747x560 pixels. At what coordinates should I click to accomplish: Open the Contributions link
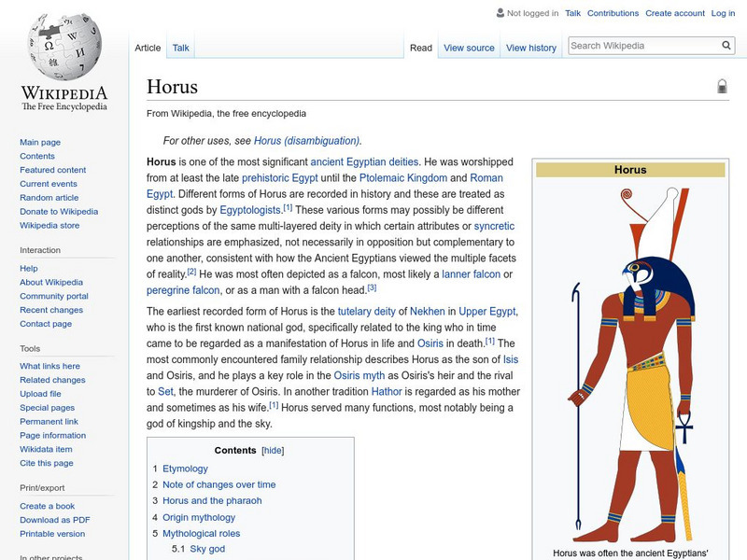point(613,13)
